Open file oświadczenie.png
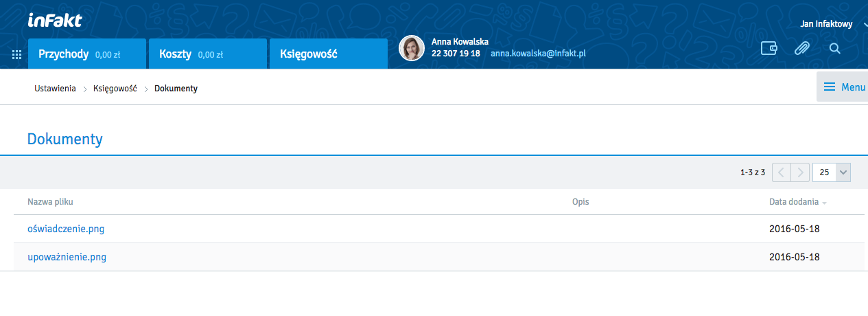Screen dimensions: 868x316 [66, 229]
